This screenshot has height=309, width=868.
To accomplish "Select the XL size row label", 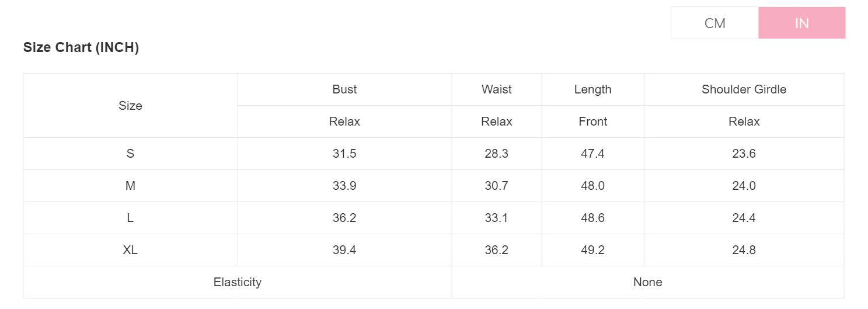I will [x=130, y=250].
